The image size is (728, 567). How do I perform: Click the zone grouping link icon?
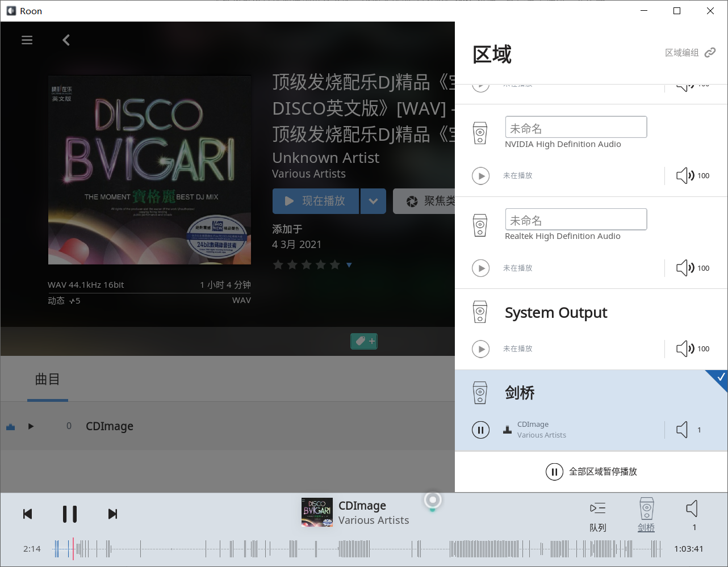tap(710, 53)
